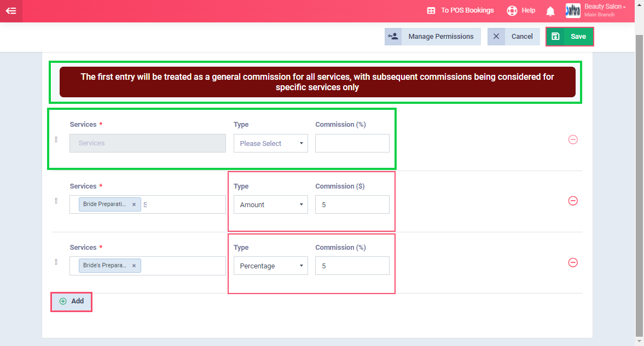Click the page vertical scrollbar
Screen dimensions: 644x346
coord(639,185)
